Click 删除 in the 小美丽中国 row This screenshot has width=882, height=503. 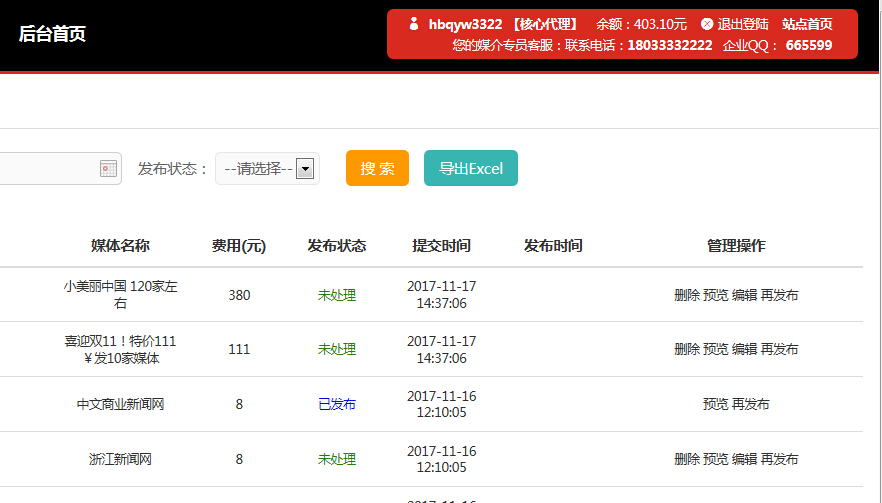[687, 295]
